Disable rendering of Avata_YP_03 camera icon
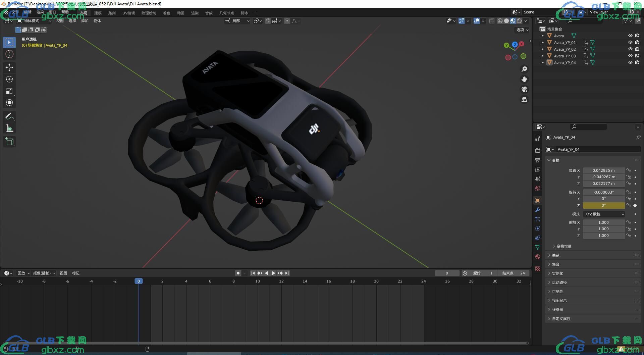Viewport: 644px width, 355px height. tap(637, 56)
